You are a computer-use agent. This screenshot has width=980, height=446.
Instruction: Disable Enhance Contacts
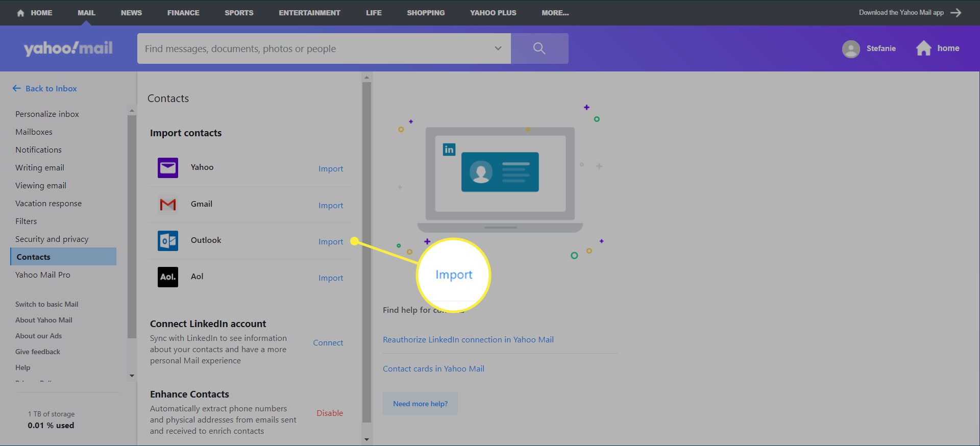click(x=330, y=413)
